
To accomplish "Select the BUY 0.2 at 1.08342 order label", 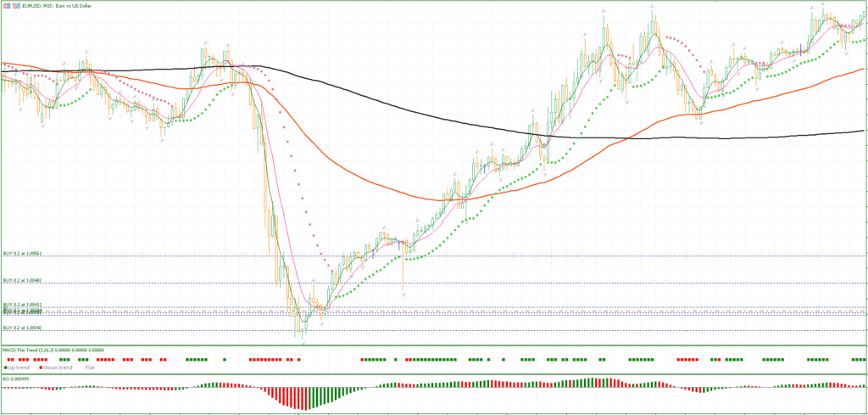I will click(x=23, y=328).
